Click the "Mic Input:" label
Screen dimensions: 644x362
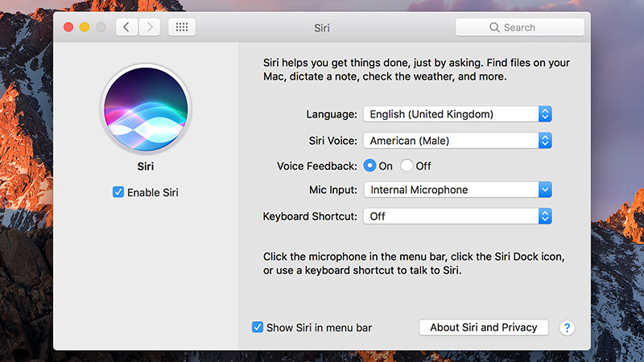(333, 190)
